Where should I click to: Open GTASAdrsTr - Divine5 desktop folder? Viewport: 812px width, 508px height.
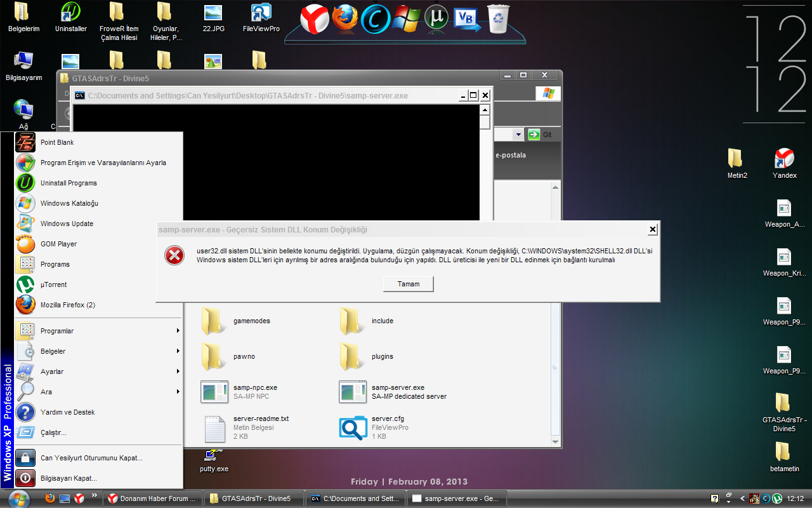784,411
